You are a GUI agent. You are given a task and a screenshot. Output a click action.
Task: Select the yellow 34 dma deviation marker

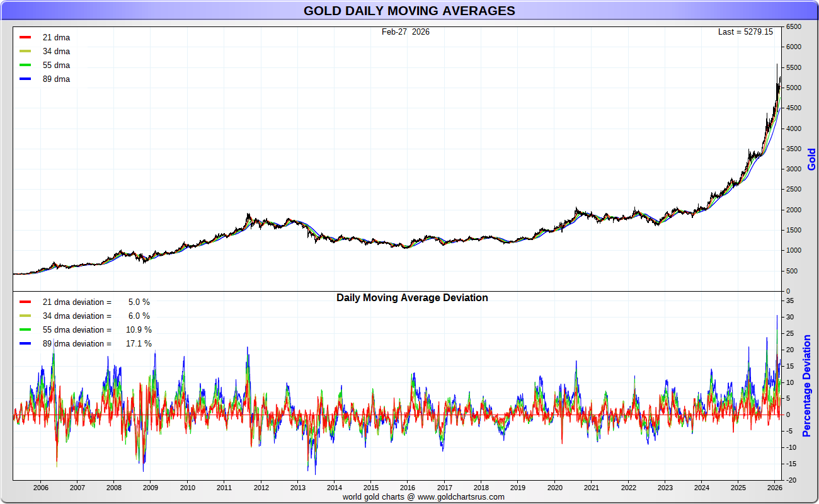click(25, 316)
